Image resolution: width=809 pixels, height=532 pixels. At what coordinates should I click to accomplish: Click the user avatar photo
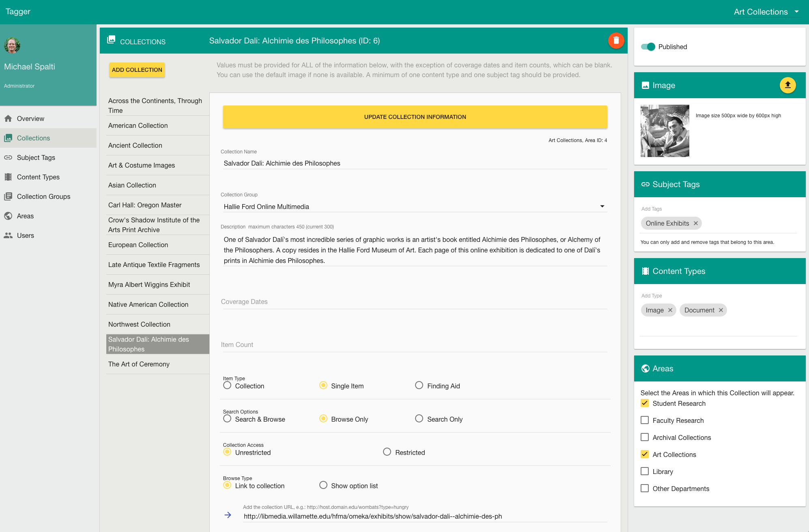click(x=12, y=45)
